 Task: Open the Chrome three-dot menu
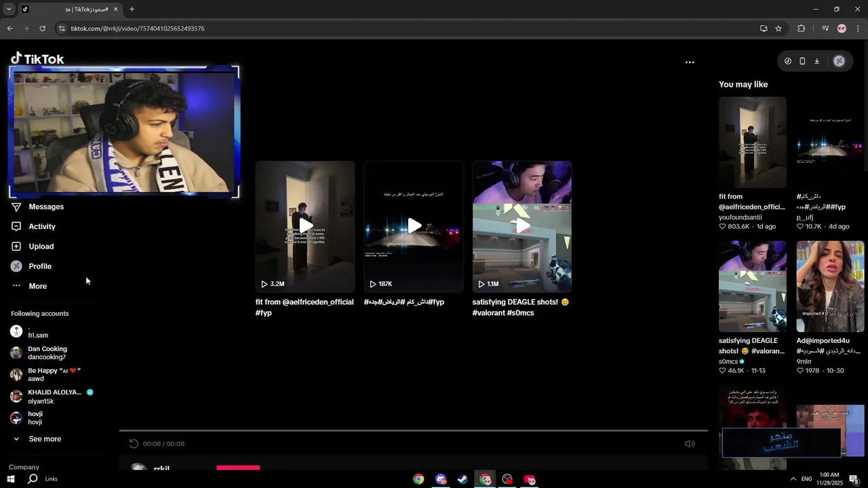pos(858,28)
